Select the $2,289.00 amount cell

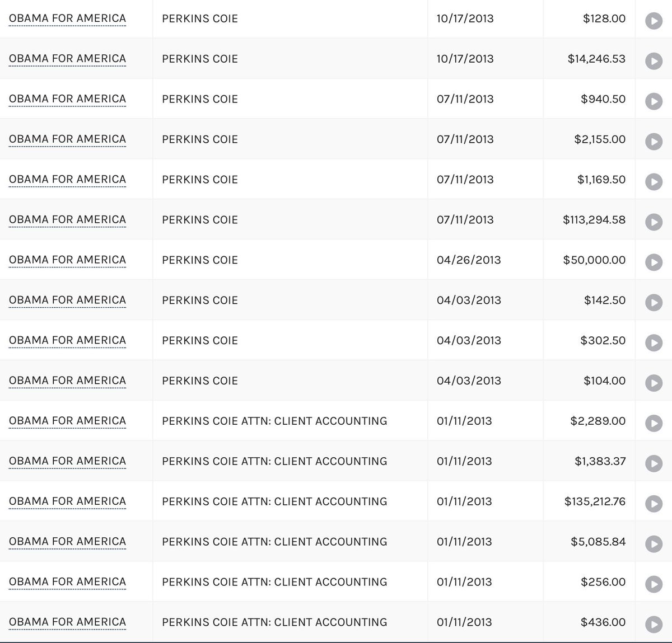(x=589, y=421)
